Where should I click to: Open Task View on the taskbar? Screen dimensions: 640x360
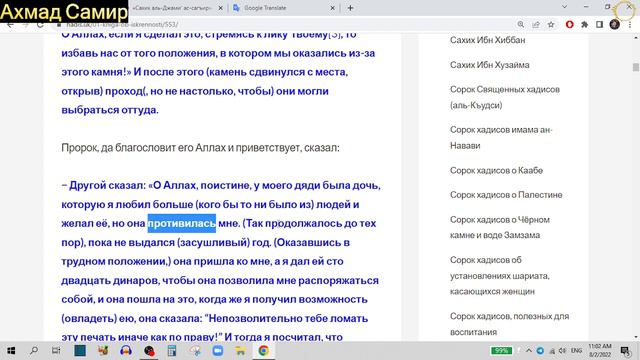(x=56, y=351)
